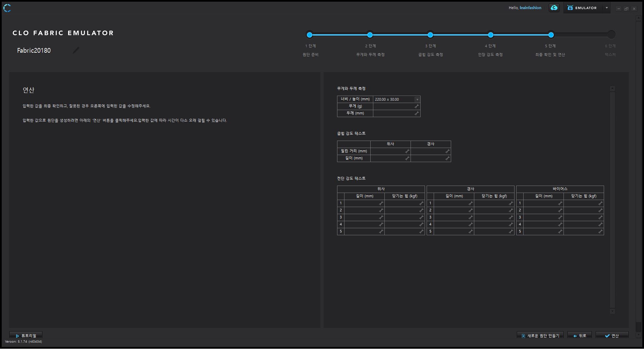Click the EMULATOR mode button

pos(583,8)
